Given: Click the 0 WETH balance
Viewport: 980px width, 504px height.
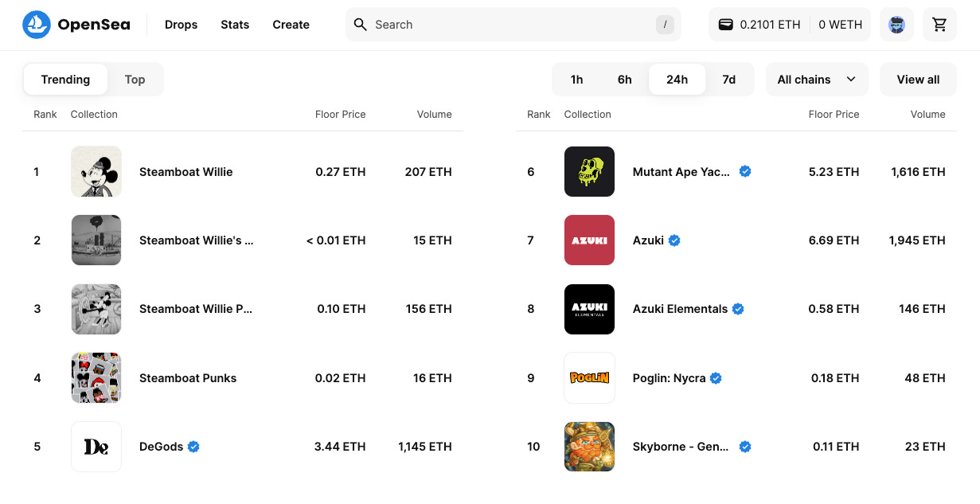Looking at the screenshot, I should pyautogui.click(x=841, y=25).
